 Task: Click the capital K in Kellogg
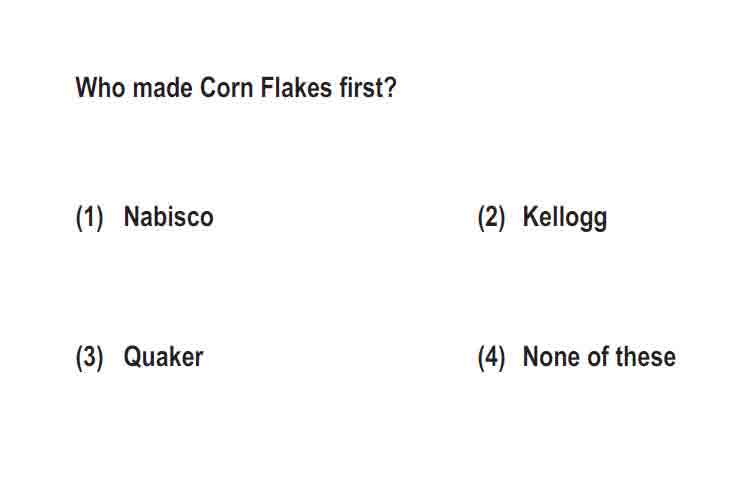point(531,217)
